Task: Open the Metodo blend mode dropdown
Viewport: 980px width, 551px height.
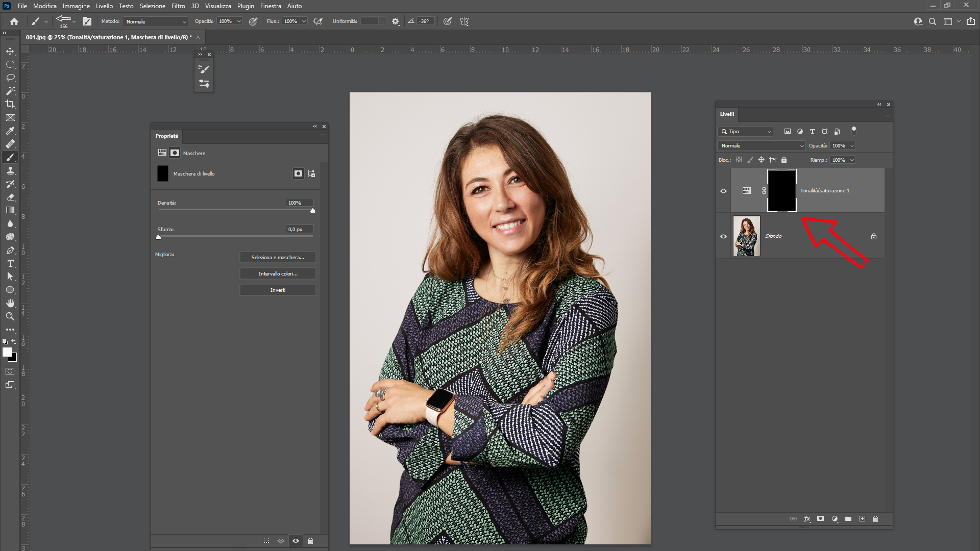Action: [x=156, y=21]
